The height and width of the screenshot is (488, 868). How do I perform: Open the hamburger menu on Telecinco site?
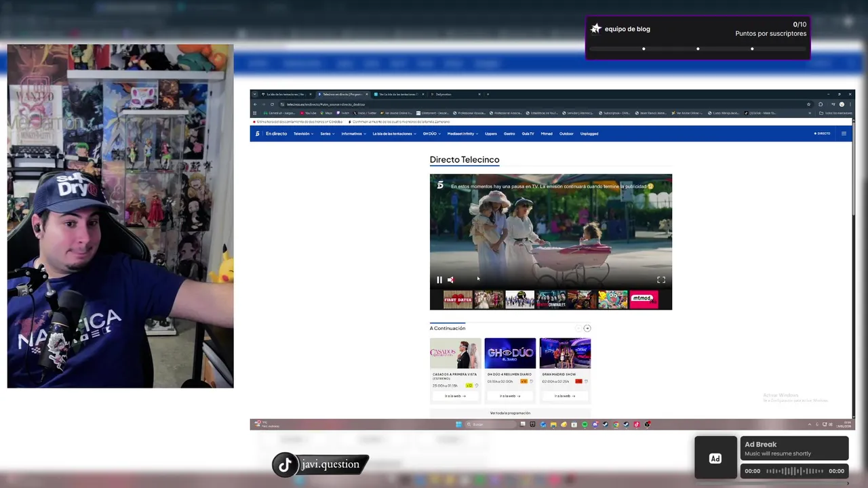click(x=844, y=134)
